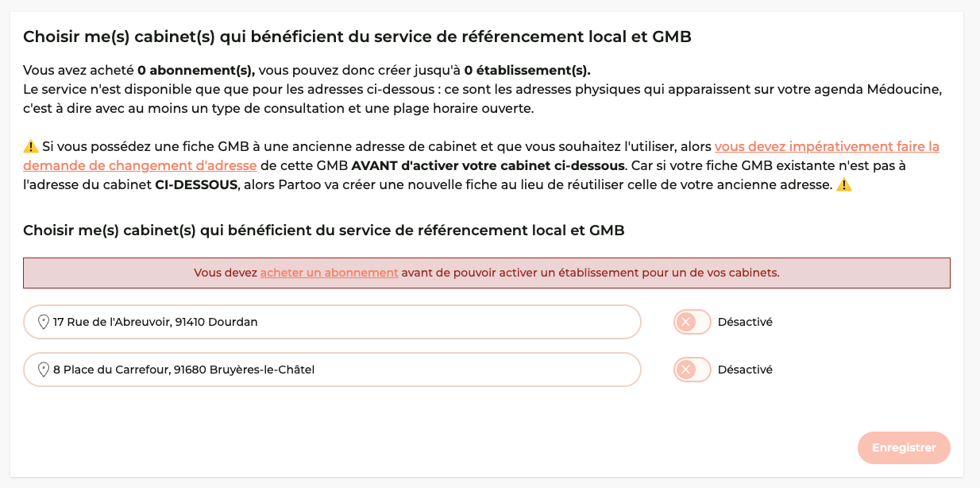Click the bold "AVANT d'activer votre cabinet ci-dessous" text

[x=488, y=165]
